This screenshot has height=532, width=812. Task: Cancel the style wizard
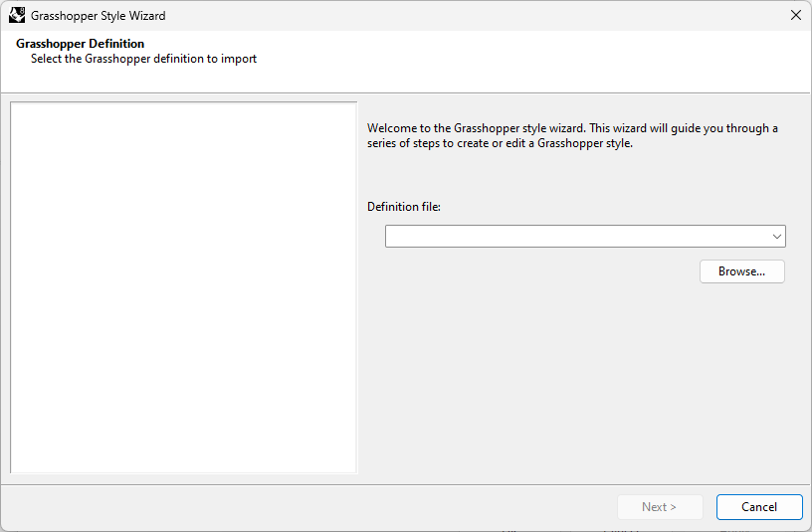pos(759,507)
